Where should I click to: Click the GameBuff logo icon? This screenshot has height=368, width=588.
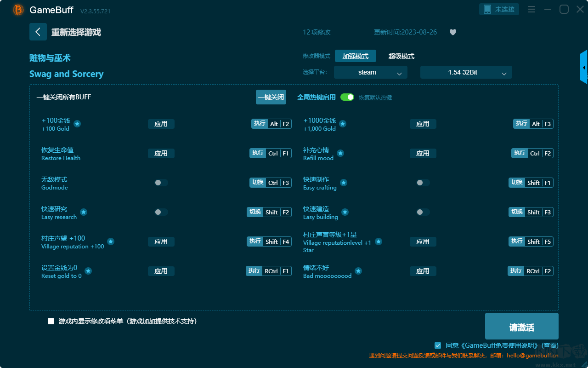[x=18, y=10]
